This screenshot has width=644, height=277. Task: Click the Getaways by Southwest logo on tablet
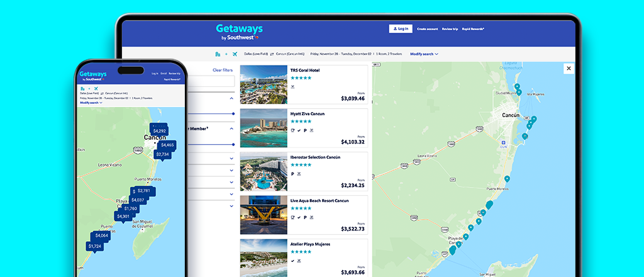click(240, 32)
